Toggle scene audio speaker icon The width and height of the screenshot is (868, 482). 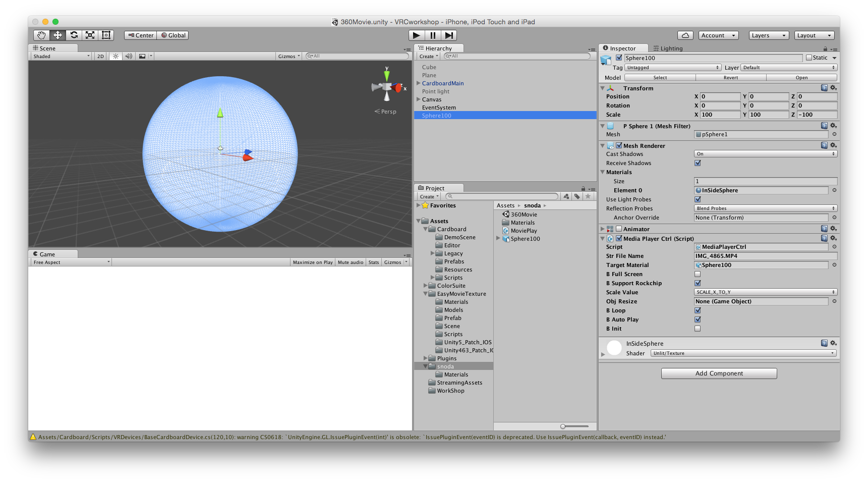129,56
